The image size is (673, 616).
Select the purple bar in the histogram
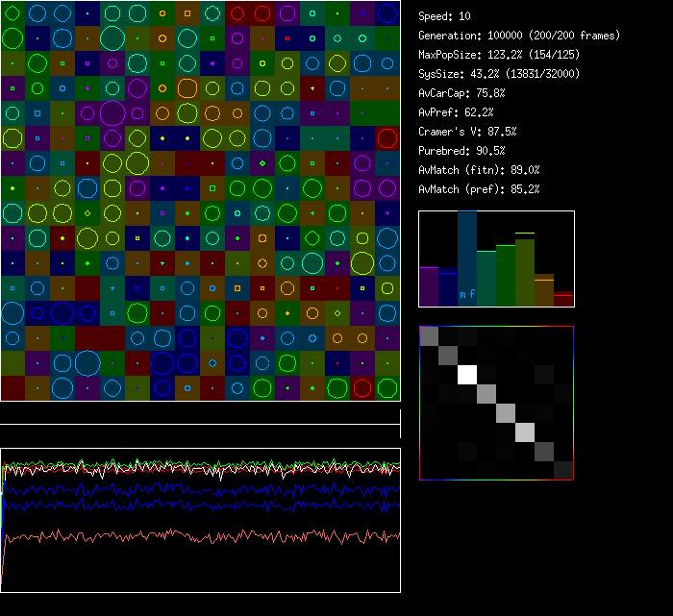(429, 285)
